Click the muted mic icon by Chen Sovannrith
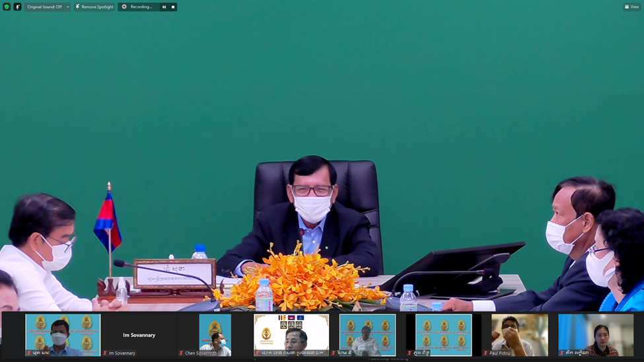The height and width of the screenshot is (362, 644). 182,353
